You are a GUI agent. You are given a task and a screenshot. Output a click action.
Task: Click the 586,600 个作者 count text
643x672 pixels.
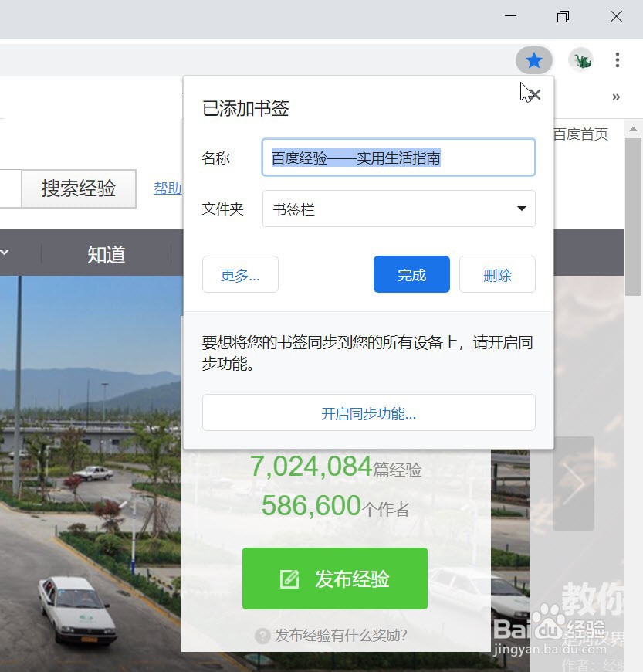(x=336, y=506)
